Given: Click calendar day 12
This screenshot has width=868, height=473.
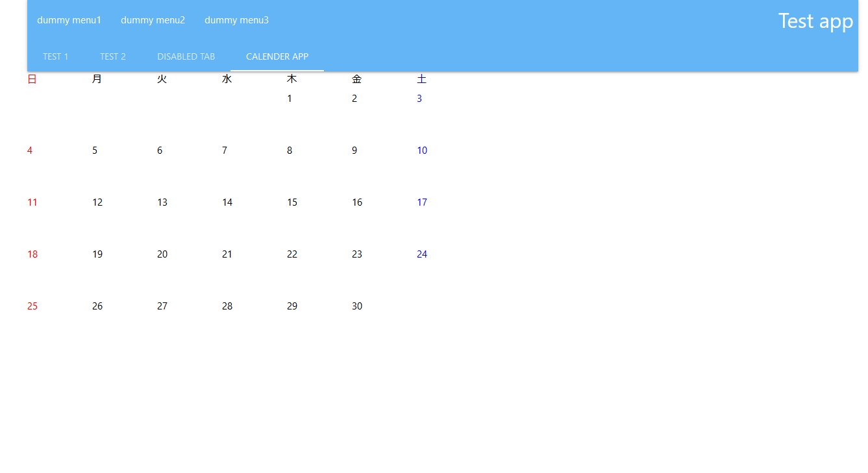Looking at the screenshot, I should pyautogui.click(x=97, y=202).
